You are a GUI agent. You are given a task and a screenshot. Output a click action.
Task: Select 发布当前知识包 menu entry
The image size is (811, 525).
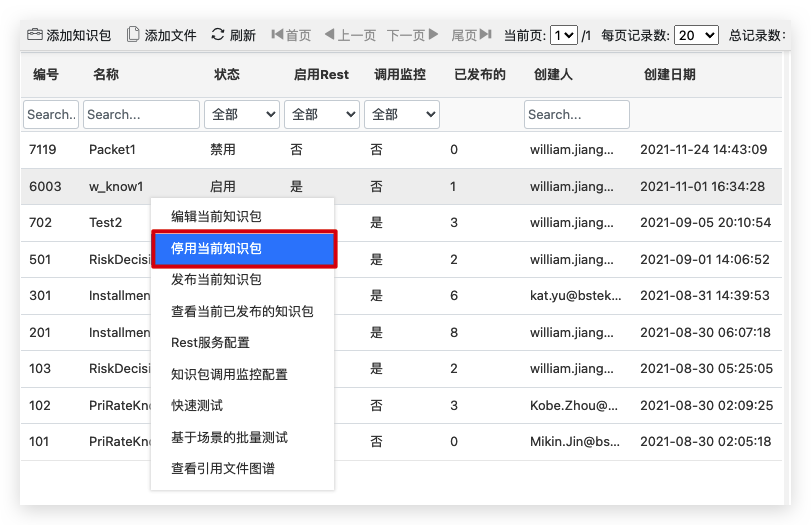coord(216,280)
